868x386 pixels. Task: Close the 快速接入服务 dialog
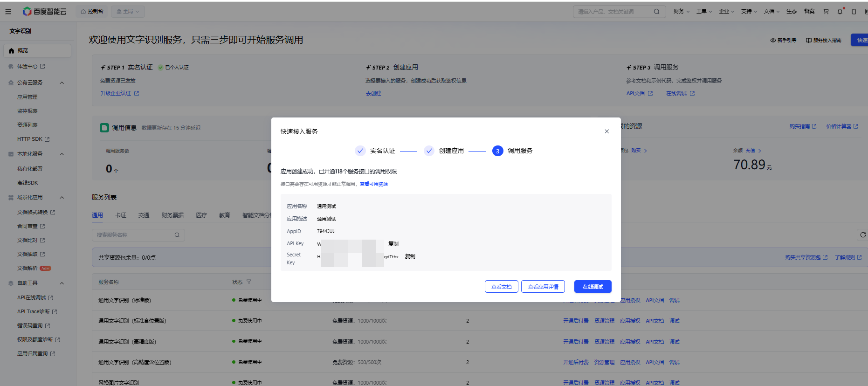[x=606, y=131]
